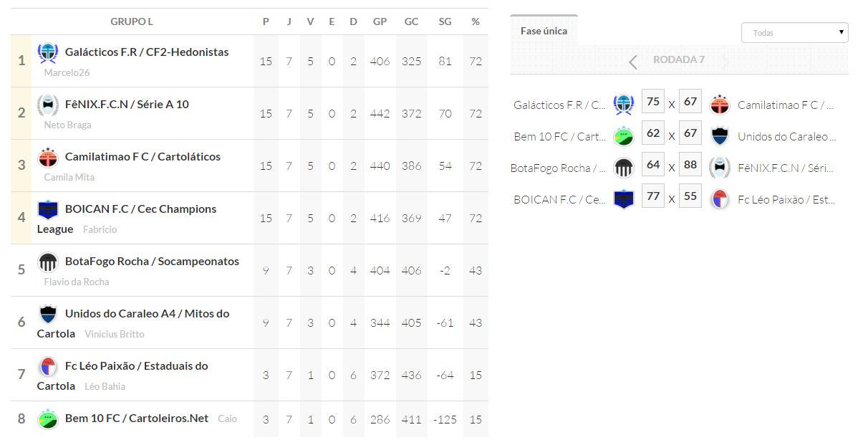
Task: Open FêNIX.F.C.N / Série A 10 team link
Action: (x=127, y=105)
